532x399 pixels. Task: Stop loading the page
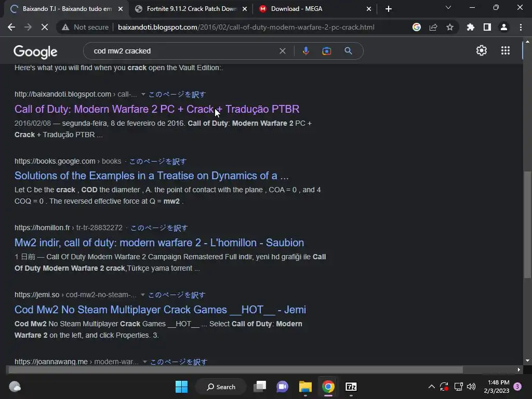point(45,27)
